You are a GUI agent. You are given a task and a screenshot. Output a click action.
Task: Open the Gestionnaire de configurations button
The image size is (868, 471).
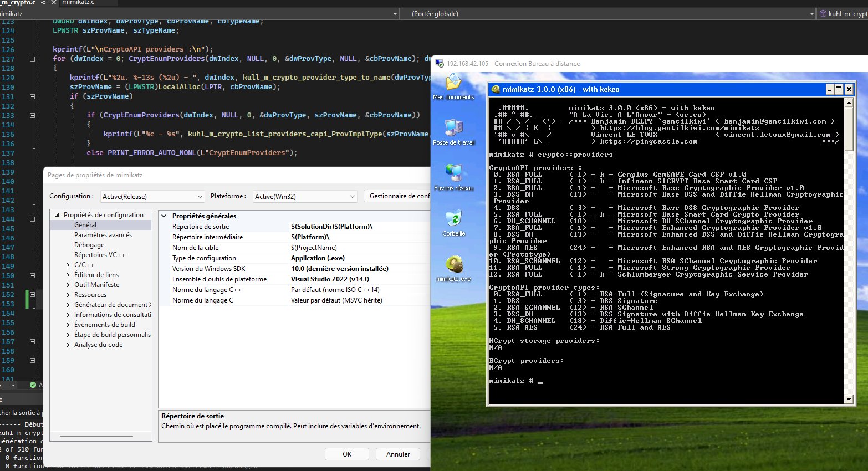(x=397, y=196)
